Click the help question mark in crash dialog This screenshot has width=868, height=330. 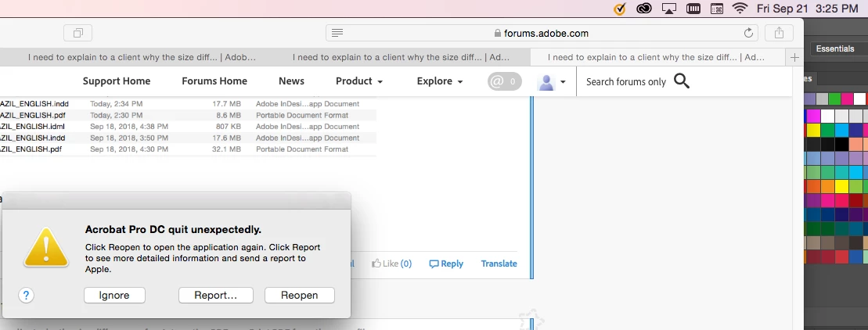[x=26, y=295]
